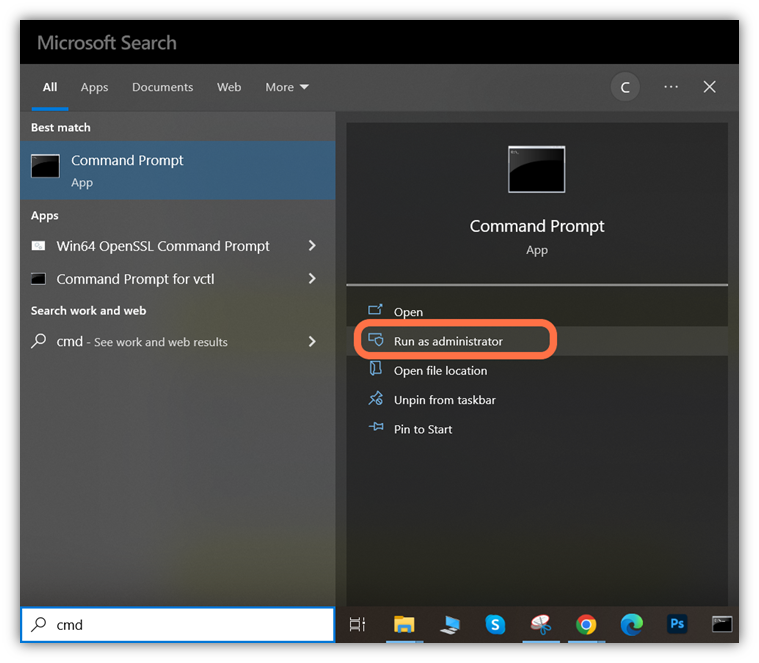Open Task View from the taskbar
Viewport: 759px width, 663px height.
pos(357,624)
